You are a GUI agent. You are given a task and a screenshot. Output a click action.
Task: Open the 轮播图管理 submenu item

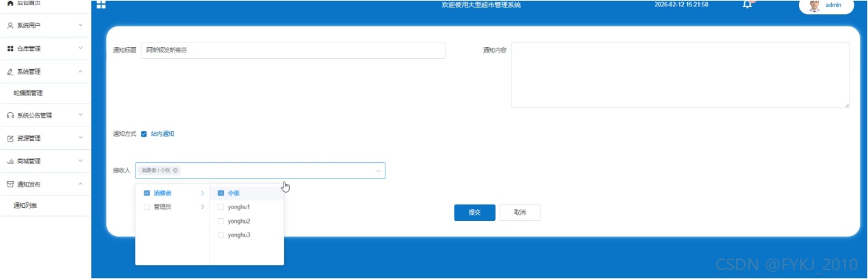(x=45, y=93)
